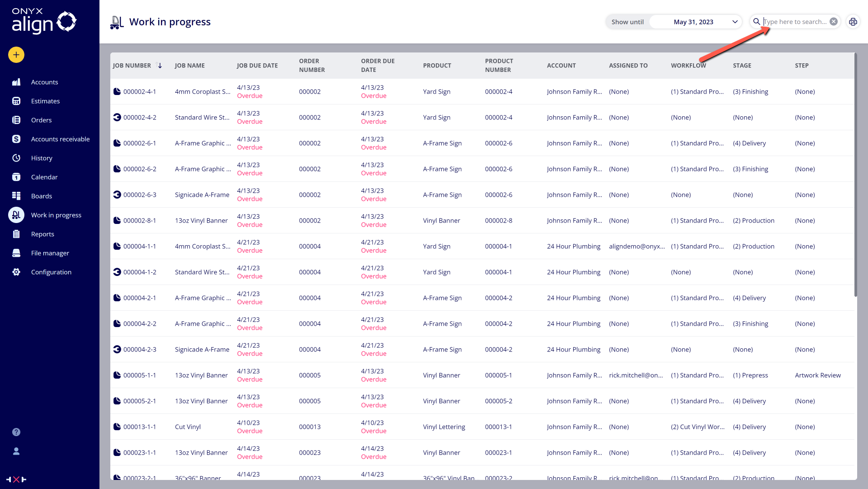This screenshot has width=868, height=489.
Task: Select History in the sidebar
Action: [x=42, y=158]
